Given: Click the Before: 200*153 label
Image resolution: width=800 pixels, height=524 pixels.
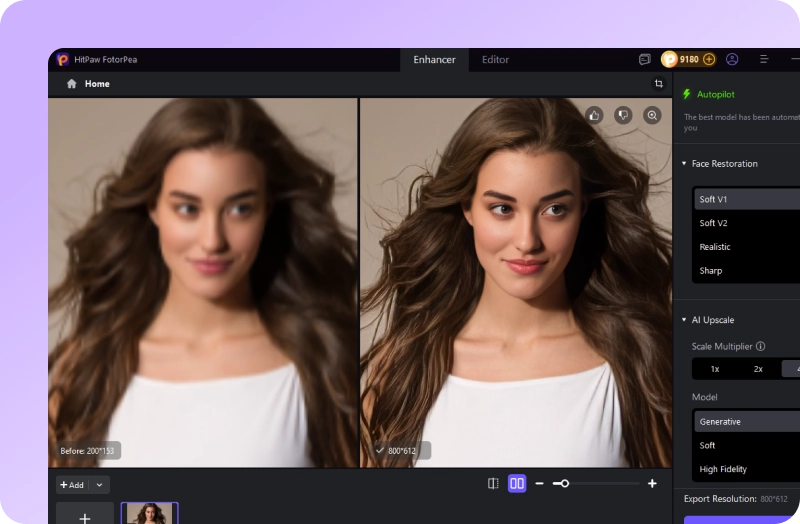Looking at the screenshot, I should [x=87, y=451].
